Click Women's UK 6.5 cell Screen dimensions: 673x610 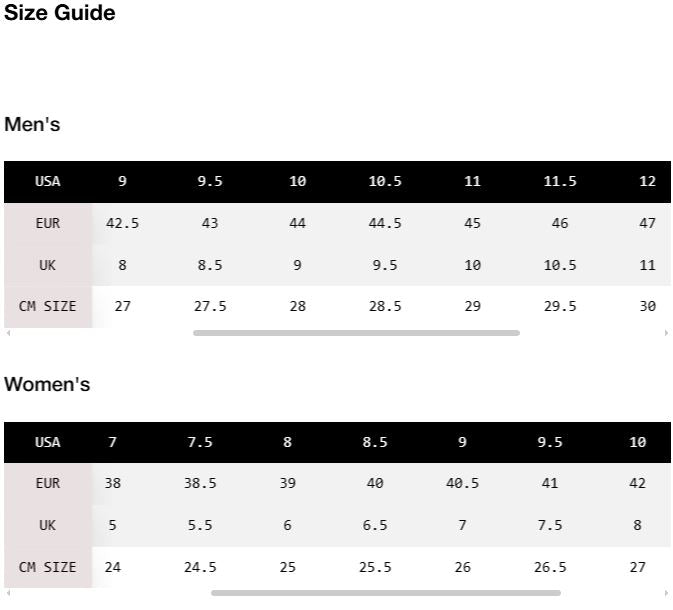coord(375,525)
